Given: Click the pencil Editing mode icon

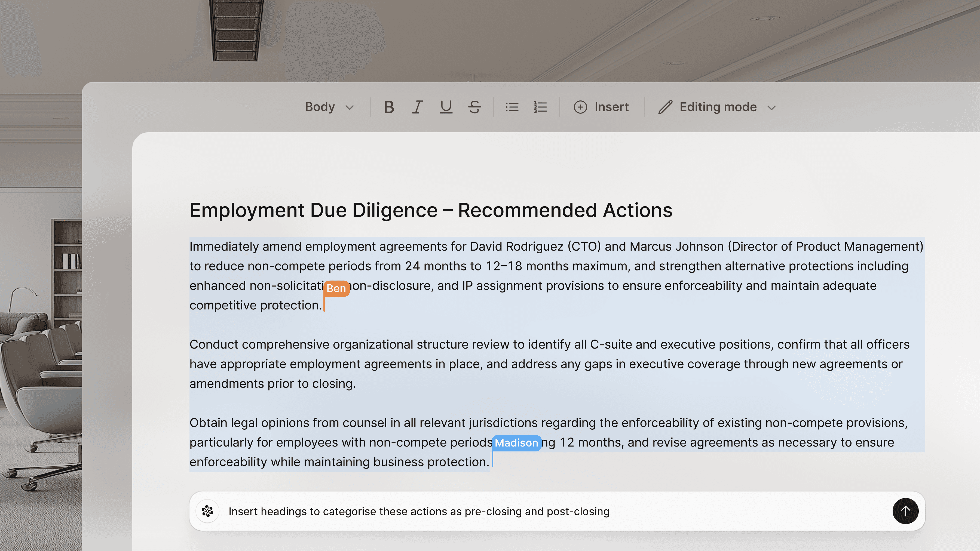Looking at the screenshot, I should point(665,107).
